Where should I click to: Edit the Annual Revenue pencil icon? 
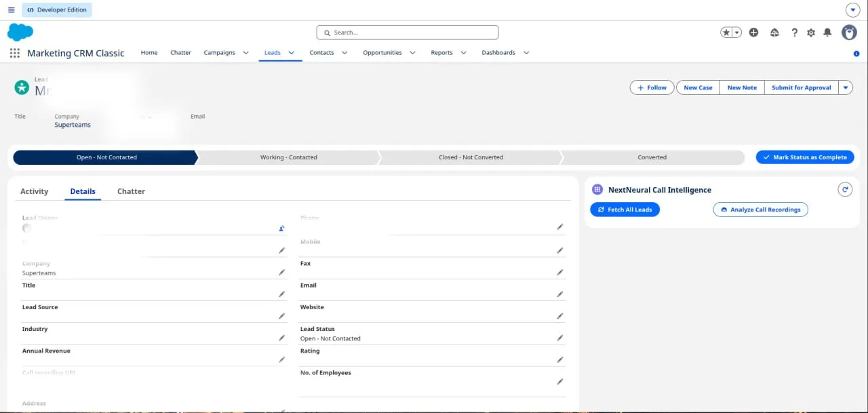[281, 359]
